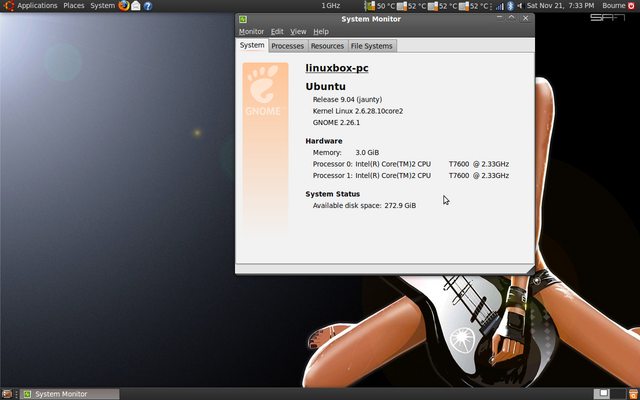Switch to the first workspace
640x400 pixels.
coord(601,394)
